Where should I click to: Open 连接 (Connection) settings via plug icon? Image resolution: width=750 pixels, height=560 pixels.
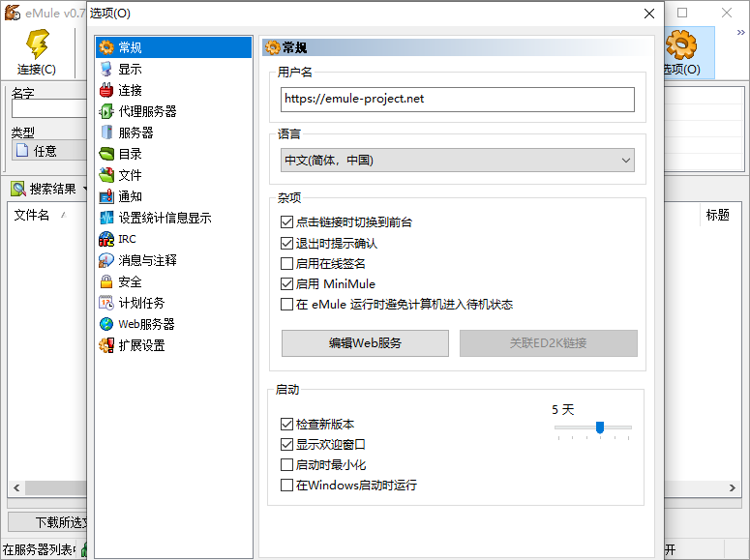pyautogui.click(x=106, y=90)
